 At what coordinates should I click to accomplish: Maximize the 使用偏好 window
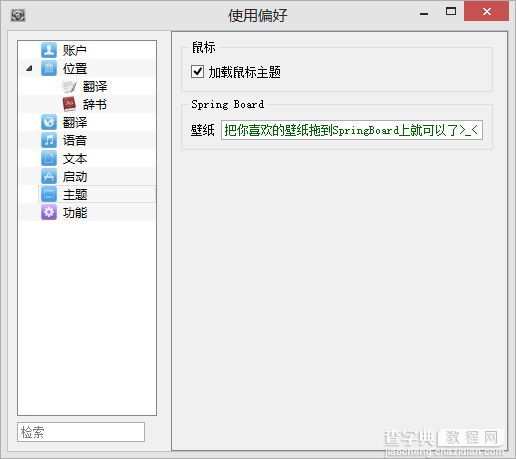pyautogui.click(x=451, y=12)
